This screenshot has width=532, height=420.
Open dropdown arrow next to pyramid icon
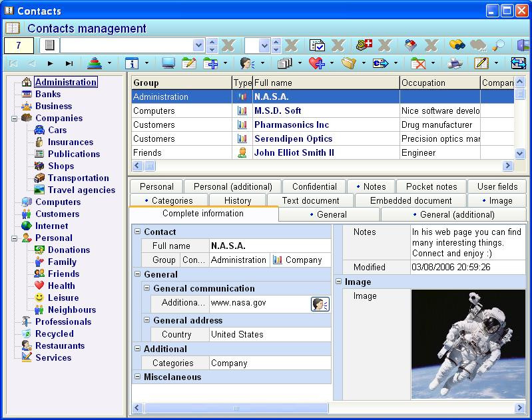pyautogui.click(x=109, y=63)
